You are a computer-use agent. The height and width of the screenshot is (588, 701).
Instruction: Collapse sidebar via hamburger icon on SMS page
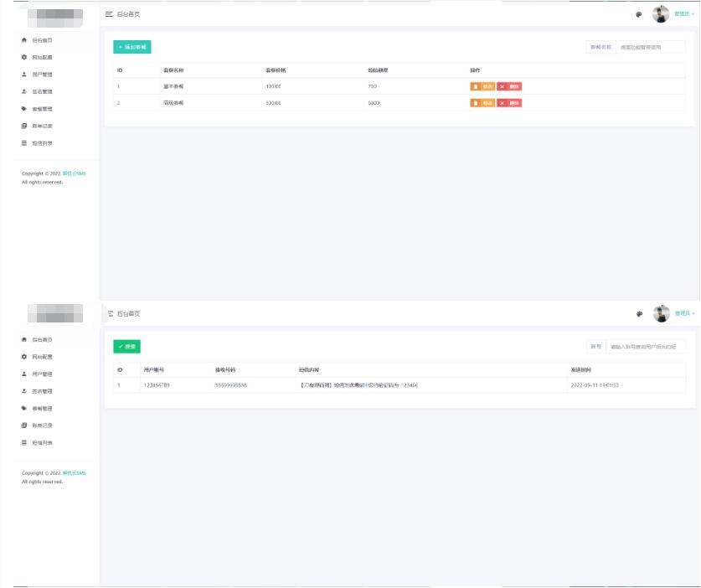(110, 313)
